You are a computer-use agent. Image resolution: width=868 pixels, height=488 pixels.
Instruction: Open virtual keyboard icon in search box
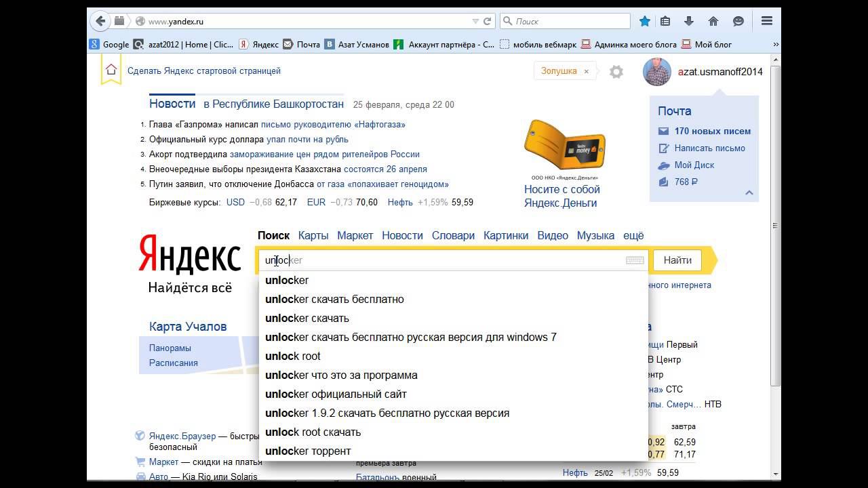coord(635,260)
